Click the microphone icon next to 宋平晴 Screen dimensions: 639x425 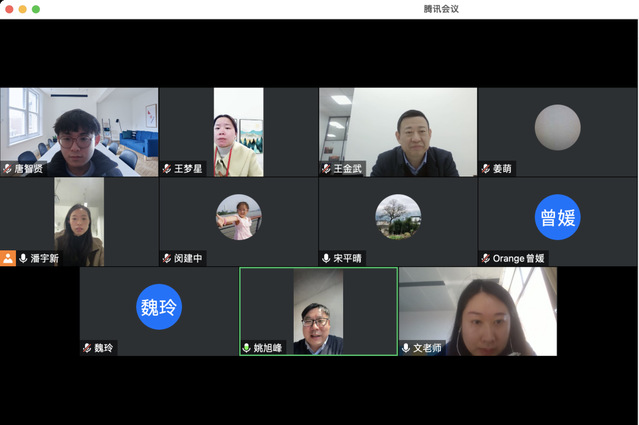click(326, 258)
